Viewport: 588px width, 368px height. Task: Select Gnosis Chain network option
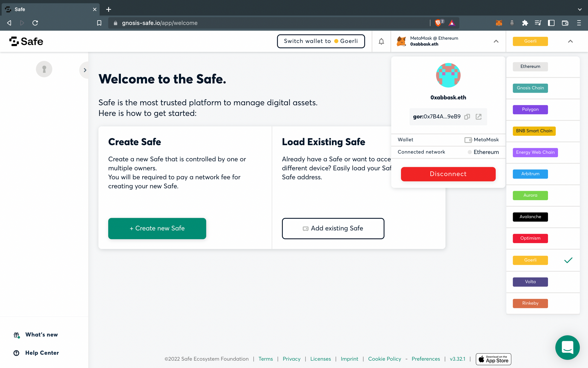530,88
